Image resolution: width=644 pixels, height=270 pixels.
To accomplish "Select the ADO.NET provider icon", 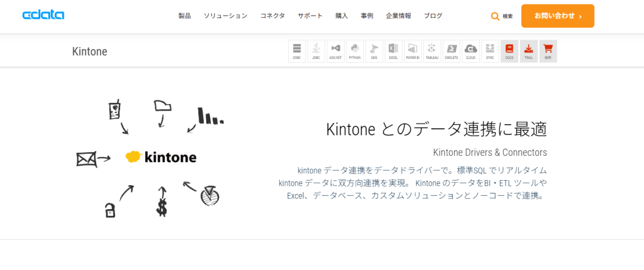I will click(x=336, y=51).
